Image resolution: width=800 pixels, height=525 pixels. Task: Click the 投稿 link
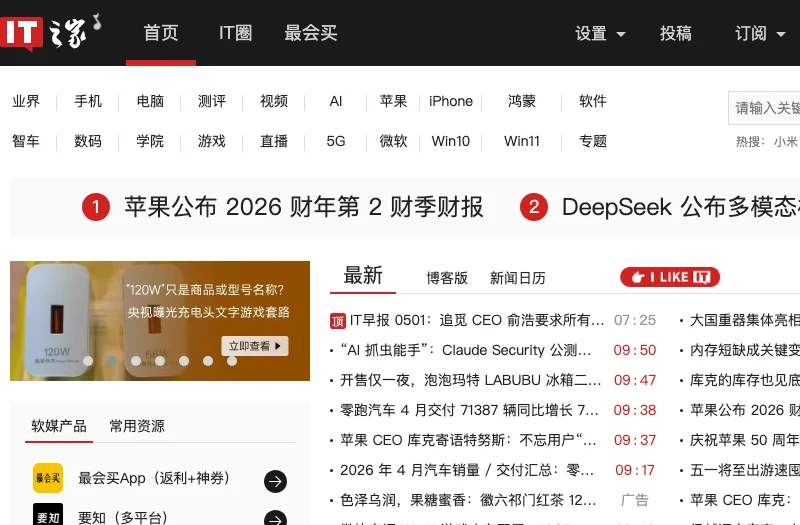coord(676,34)
